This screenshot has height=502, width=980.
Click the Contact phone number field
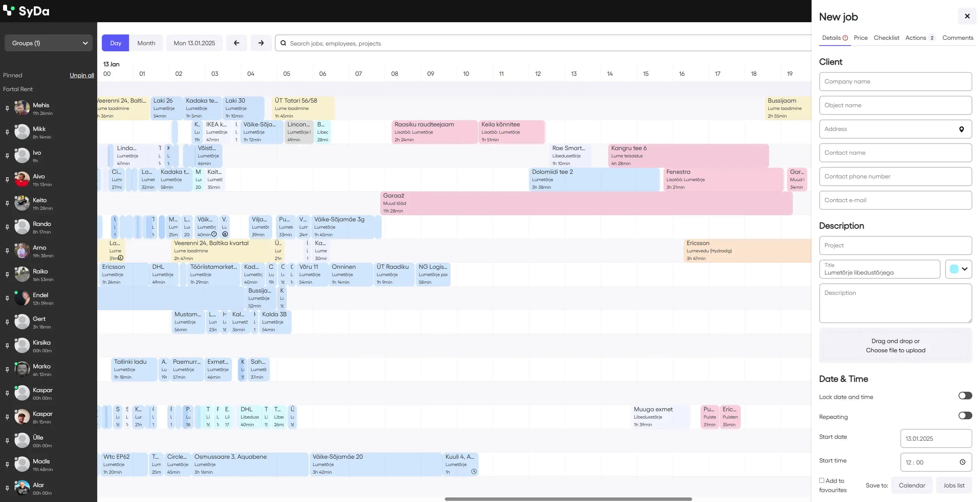895,177
